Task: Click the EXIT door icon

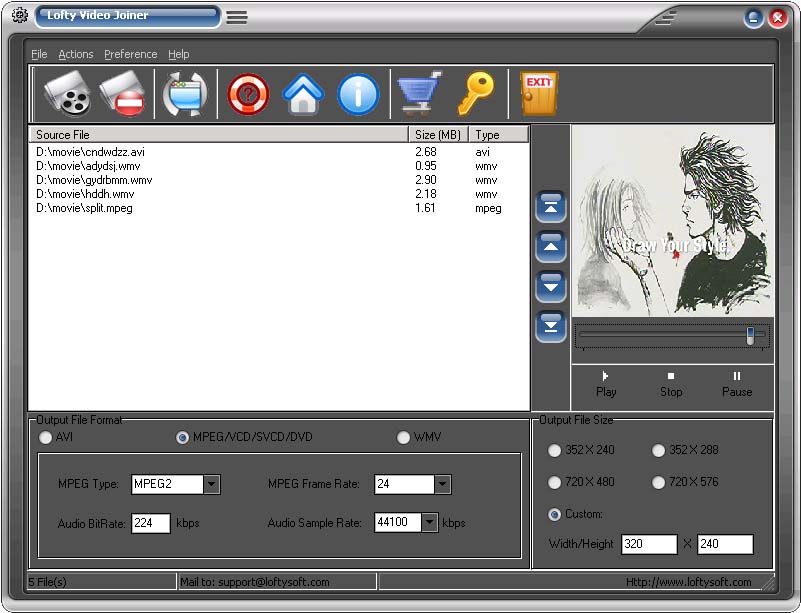Action: [x=539, y=93]
